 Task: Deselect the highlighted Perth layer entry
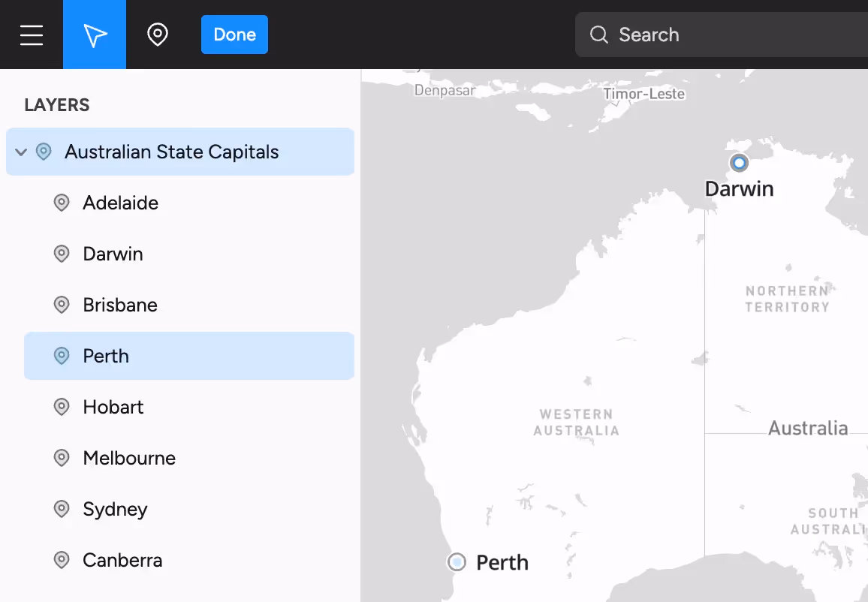105,355
